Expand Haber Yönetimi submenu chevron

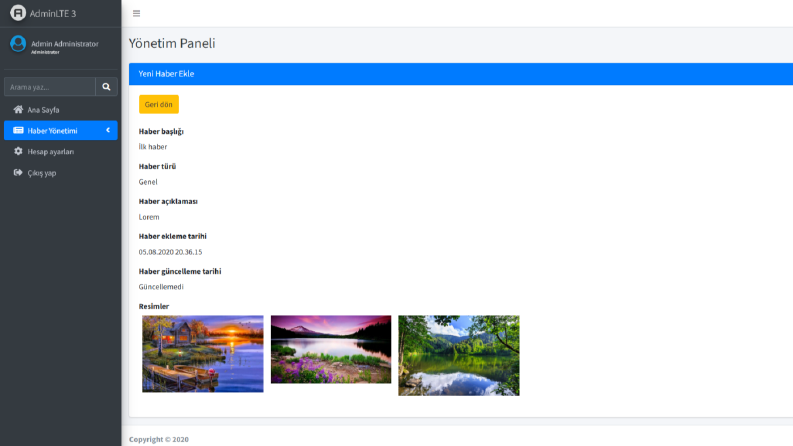tap(108, 130)
